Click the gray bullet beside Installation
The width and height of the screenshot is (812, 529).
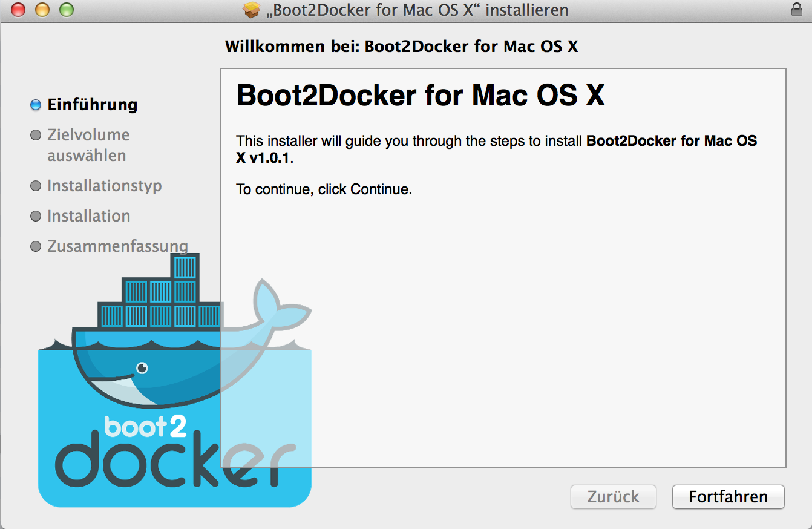coord(36,216)
